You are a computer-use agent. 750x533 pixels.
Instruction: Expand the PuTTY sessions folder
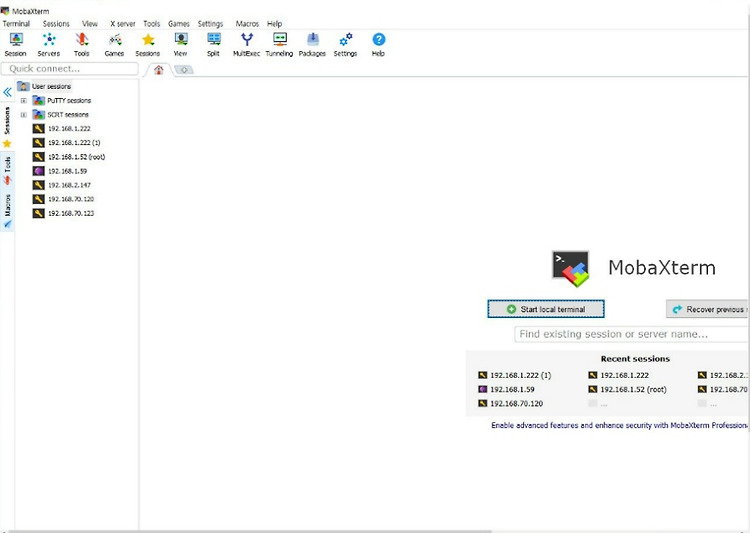23,100
